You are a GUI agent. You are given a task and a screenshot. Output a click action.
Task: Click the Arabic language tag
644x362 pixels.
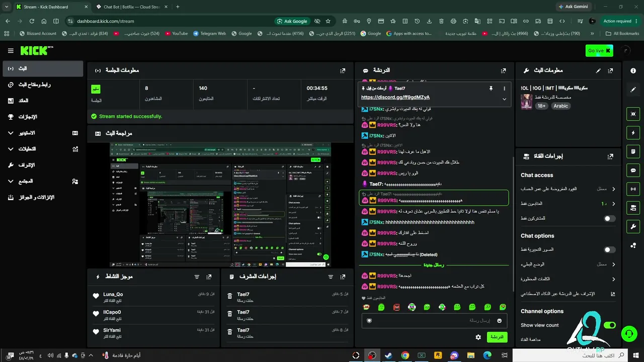click(560, 106)
